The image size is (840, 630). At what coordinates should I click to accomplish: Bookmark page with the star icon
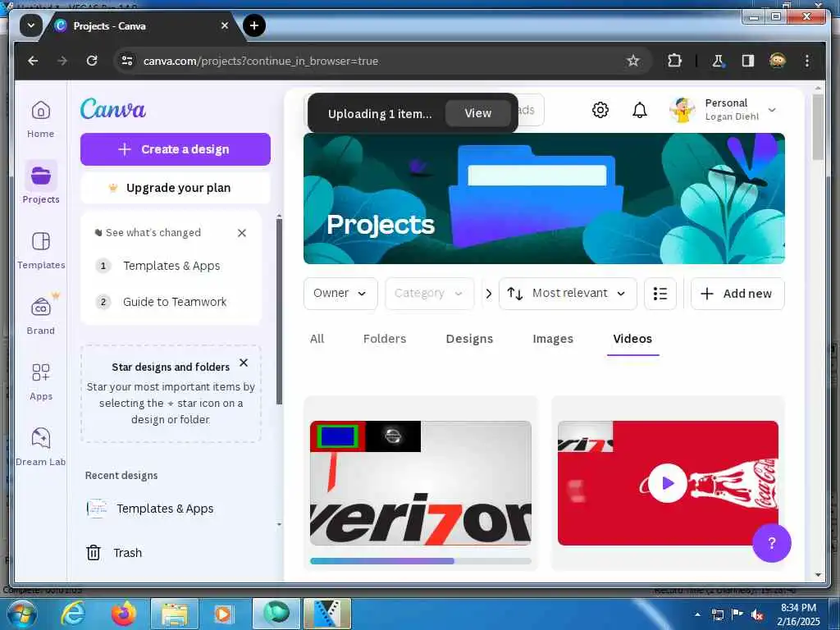click(632, 61)
